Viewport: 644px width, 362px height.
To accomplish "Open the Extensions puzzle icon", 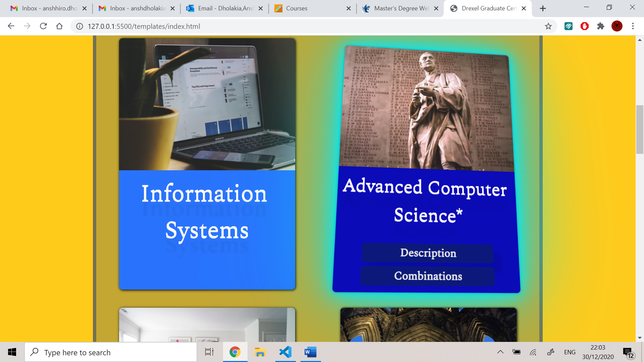I will (x=601, y=26).
